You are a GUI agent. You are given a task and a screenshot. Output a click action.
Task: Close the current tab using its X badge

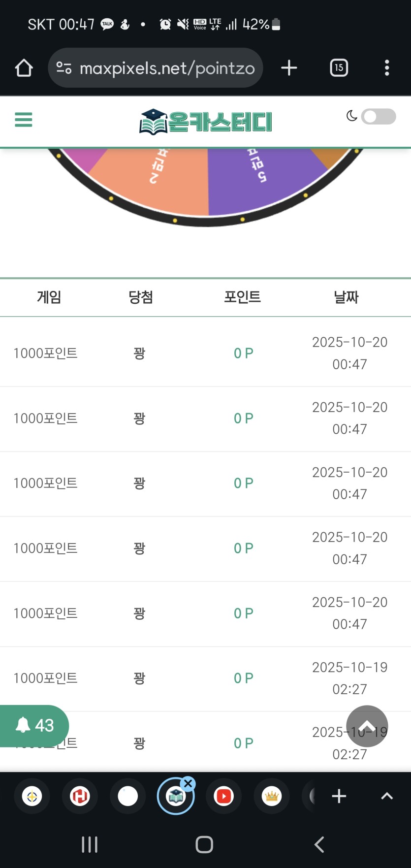188,783
